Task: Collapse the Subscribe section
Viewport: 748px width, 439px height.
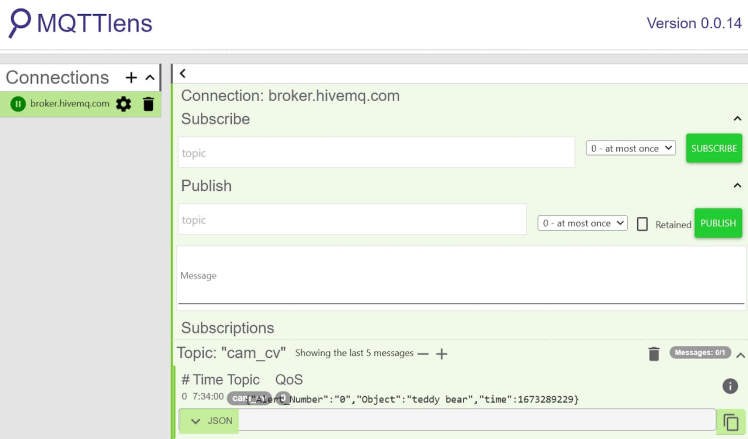Action: [x=738, y=120]
